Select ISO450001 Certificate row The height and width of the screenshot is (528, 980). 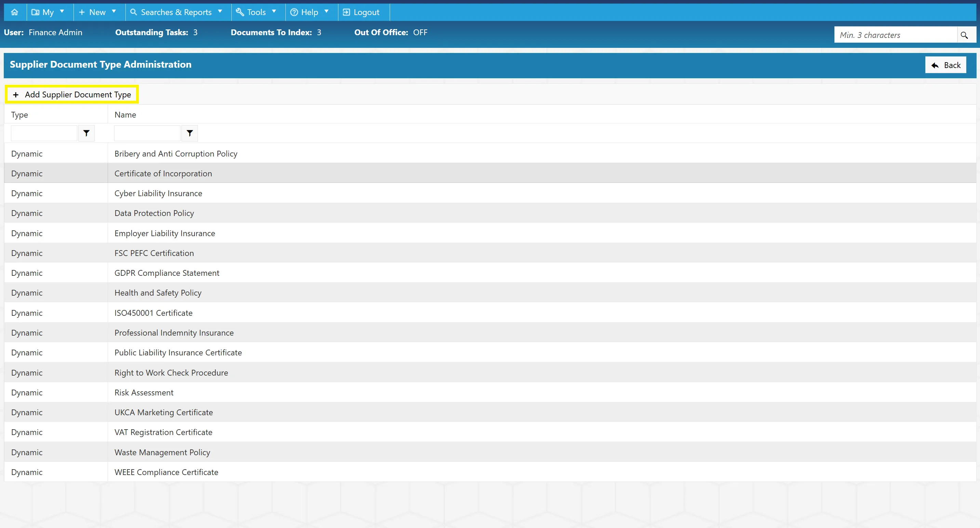[490, 313]
